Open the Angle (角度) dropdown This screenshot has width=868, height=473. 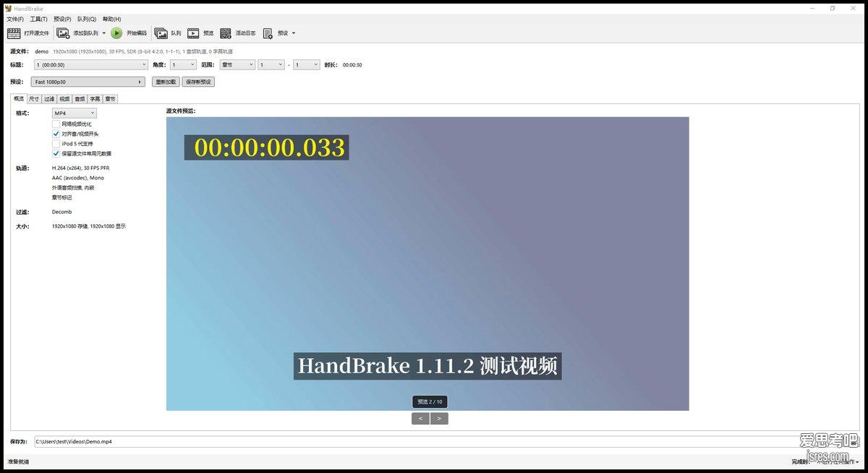183,65
